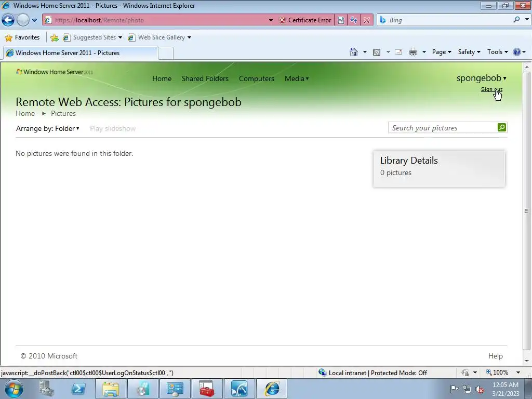532x399 pixels.
Task: Open Suggested Sites favorites link
Action: pos(92,37)
